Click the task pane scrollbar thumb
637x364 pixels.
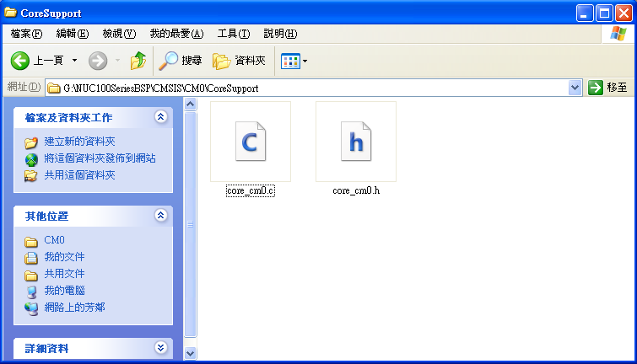190,224
